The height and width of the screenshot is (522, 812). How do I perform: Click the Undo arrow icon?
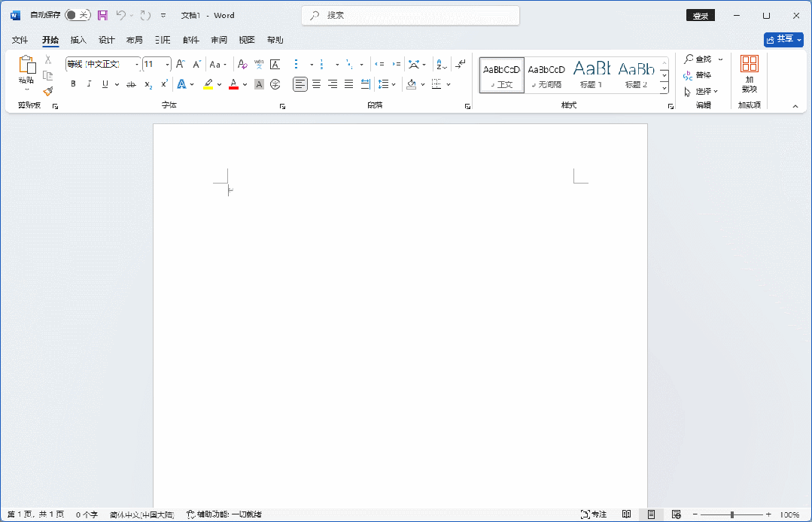[x=120, y=16]
